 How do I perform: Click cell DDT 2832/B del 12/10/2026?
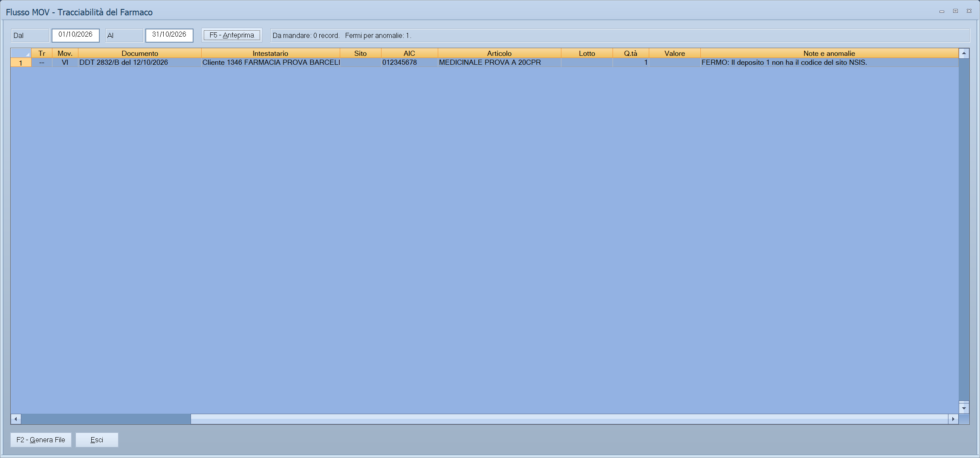tap(140, 63)
